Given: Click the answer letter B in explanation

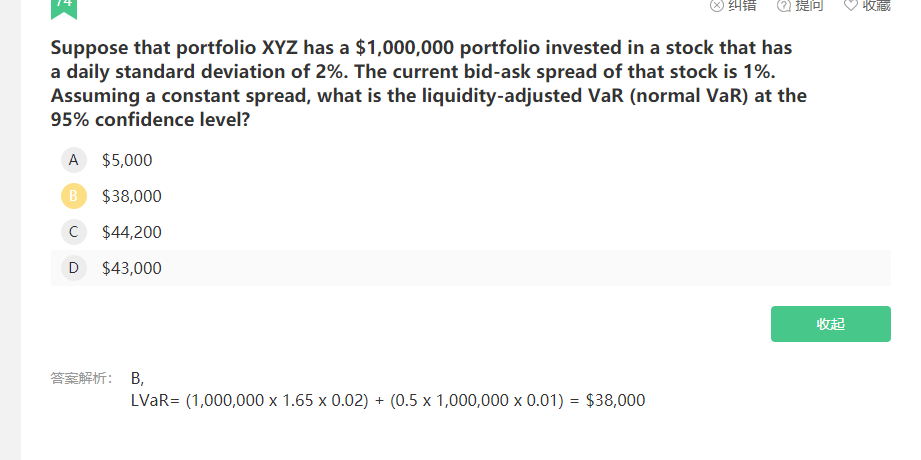Looking at the screenshot, I should pos(137,378).
